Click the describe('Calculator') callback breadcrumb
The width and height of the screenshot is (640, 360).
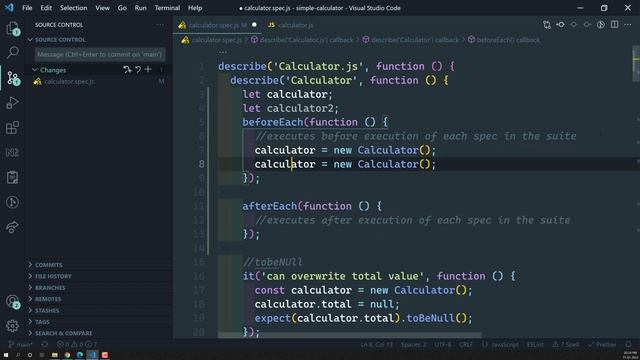pyautogui.click(x=411, y=40)
